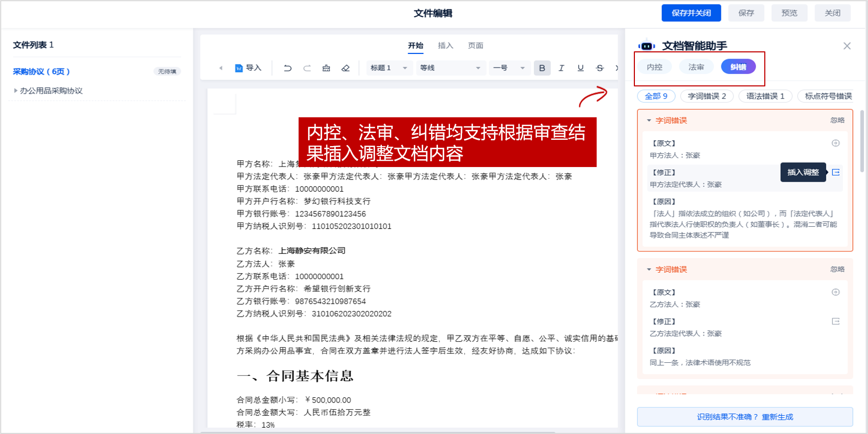Viewport: 868px width, 434px height.
Task: Open the 标题 1 style dropdown
Action: point(389,68)
